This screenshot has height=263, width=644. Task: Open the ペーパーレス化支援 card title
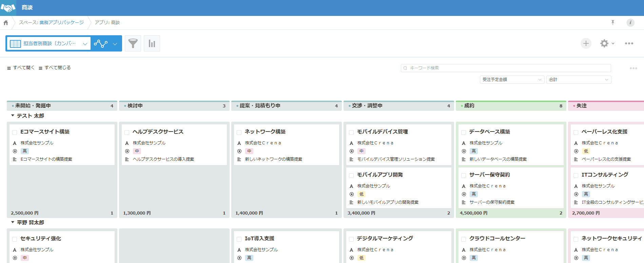click(x=604, y=132)
